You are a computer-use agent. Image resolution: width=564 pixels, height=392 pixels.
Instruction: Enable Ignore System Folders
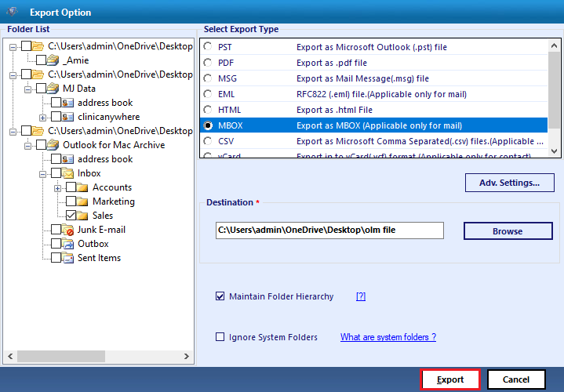220,336
